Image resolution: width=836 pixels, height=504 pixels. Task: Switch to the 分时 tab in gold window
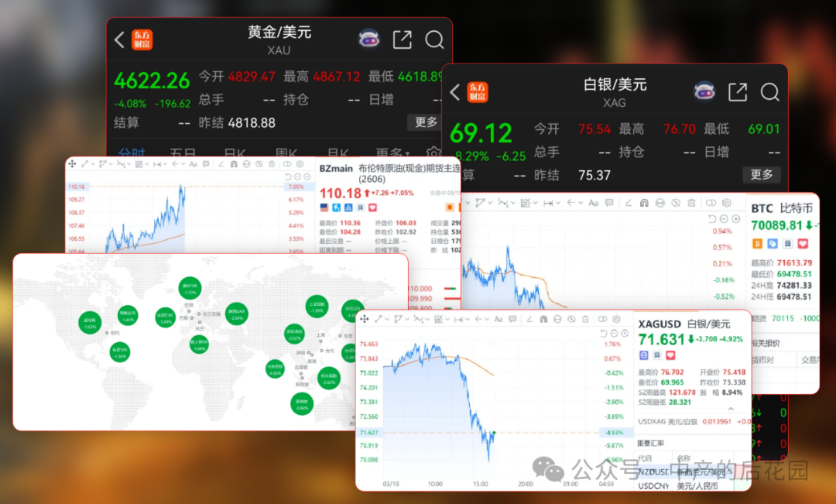pos(131,153)
